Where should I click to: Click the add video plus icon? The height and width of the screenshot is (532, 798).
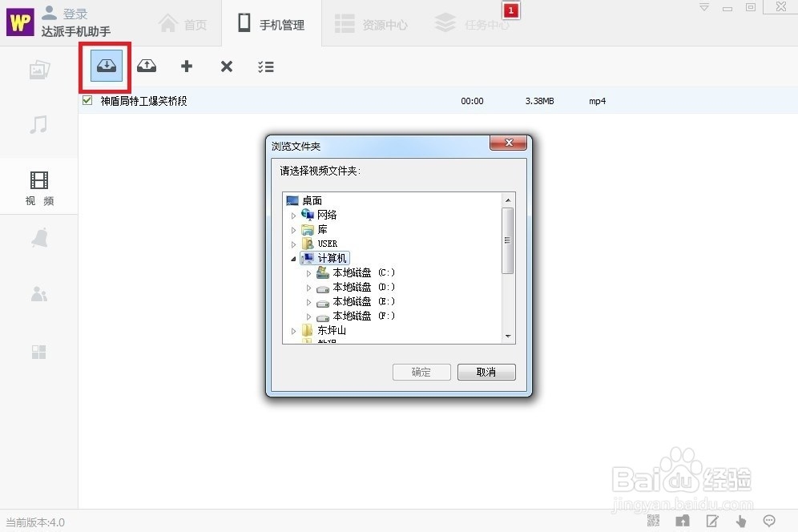pos(186,66)
